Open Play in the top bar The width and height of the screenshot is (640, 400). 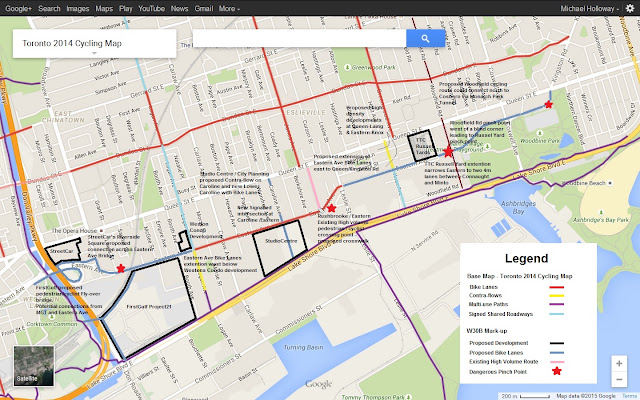pos(126,8)
